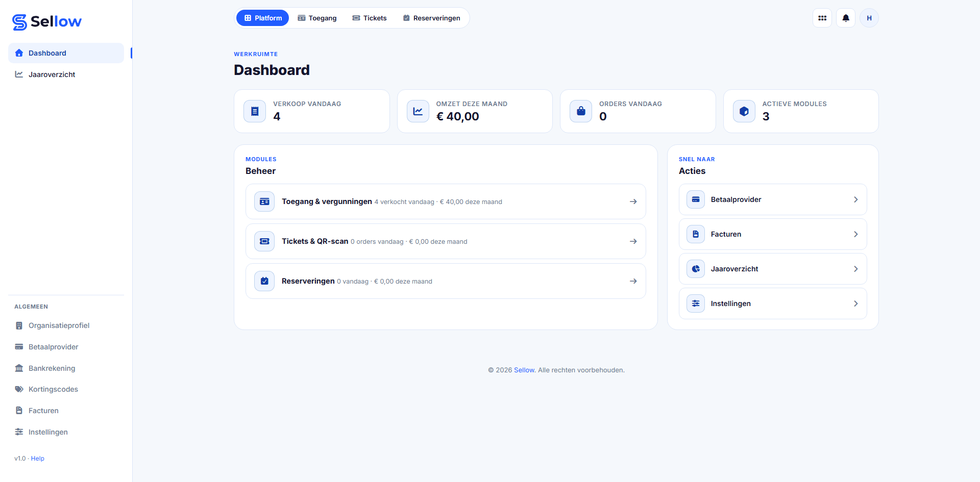
Task: Click the Bankrekening bank icon
Action: click(x=19, y=368)
